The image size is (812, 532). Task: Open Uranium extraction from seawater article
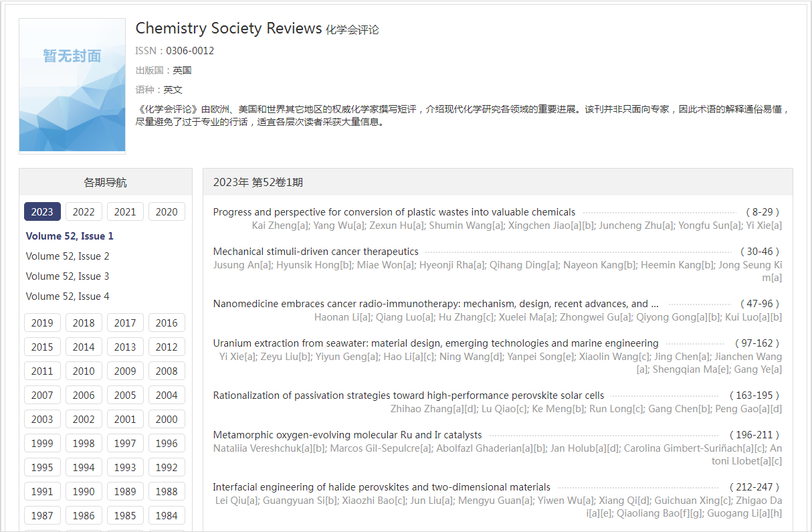click(435, 343)
